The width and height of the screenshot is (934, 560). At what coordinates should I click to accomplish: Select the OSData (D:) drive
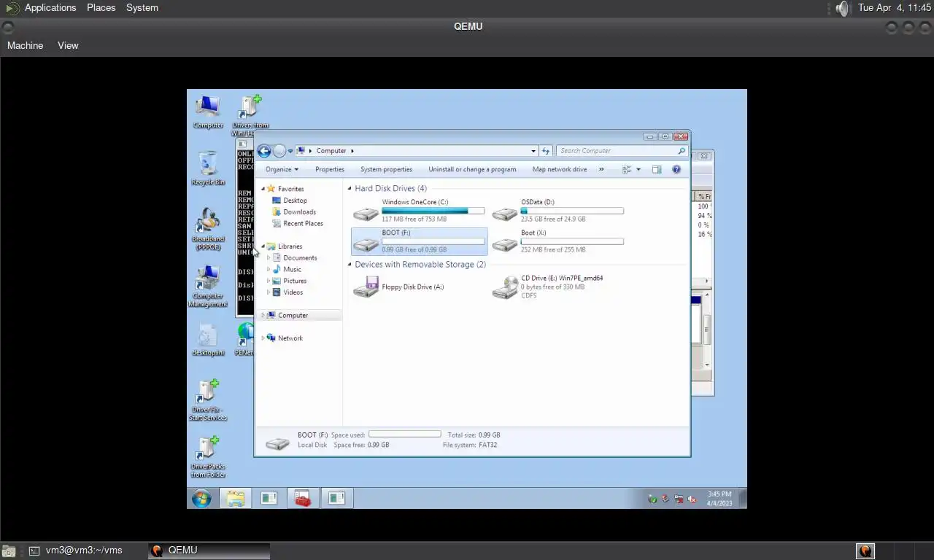pos(558,210)
